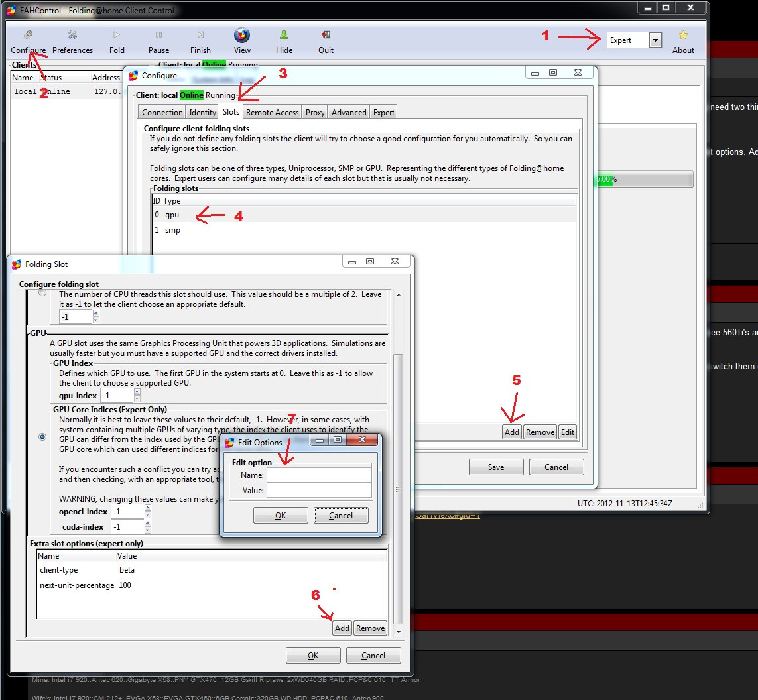Select the local client row in Clients list
This screenshot has height=700, width=758.
coord(66,91)
